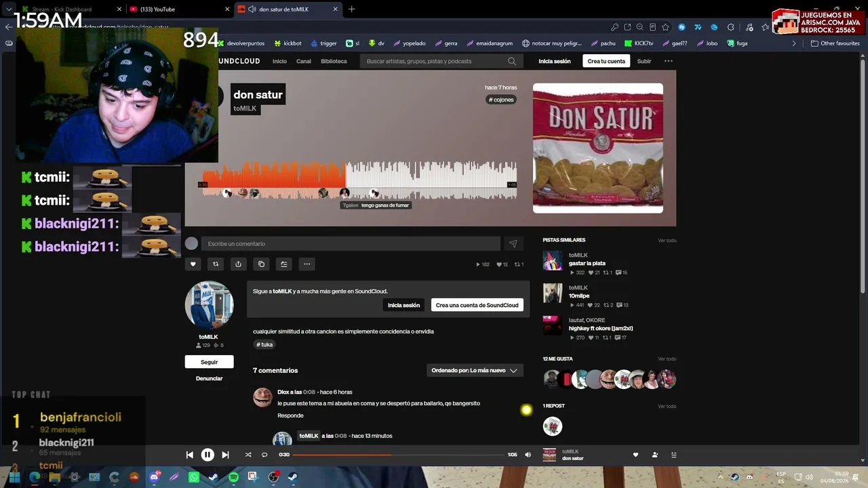Image resolution: width=868 pixels, height=488 pixels.
Task: Skip to the previous track in player bar
Action: 190,455
